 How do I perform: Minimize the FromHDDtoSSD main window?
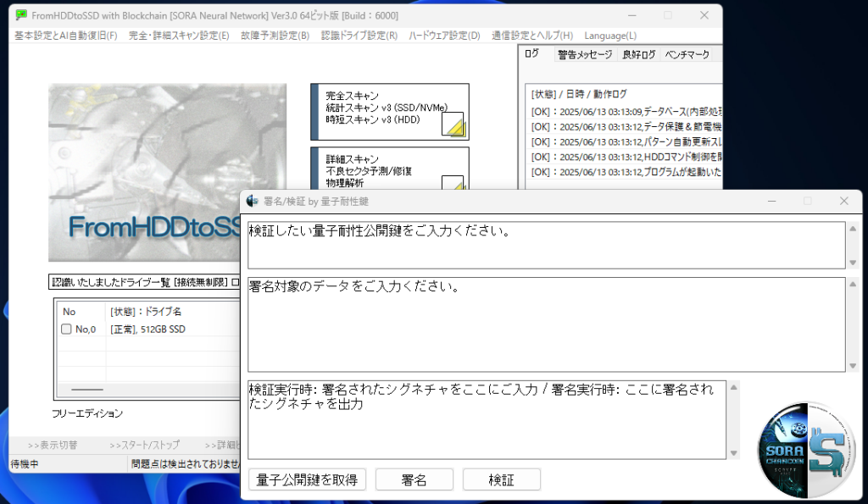tap(632, 15)
